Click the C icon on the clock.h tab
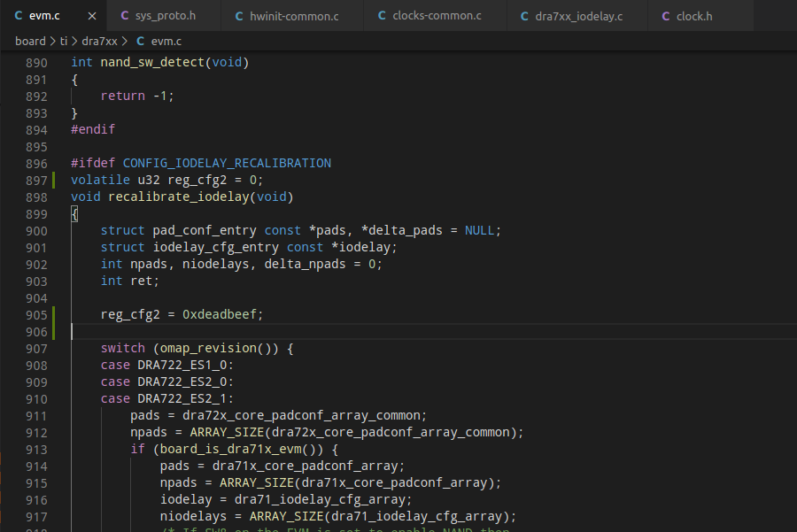Viewport: 797px width, 532px height. [666, 16]
